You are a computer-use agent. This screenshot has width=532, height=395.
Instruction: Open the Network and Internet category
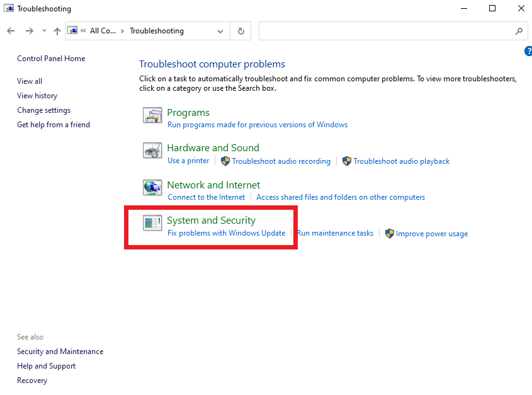point(213,185)
